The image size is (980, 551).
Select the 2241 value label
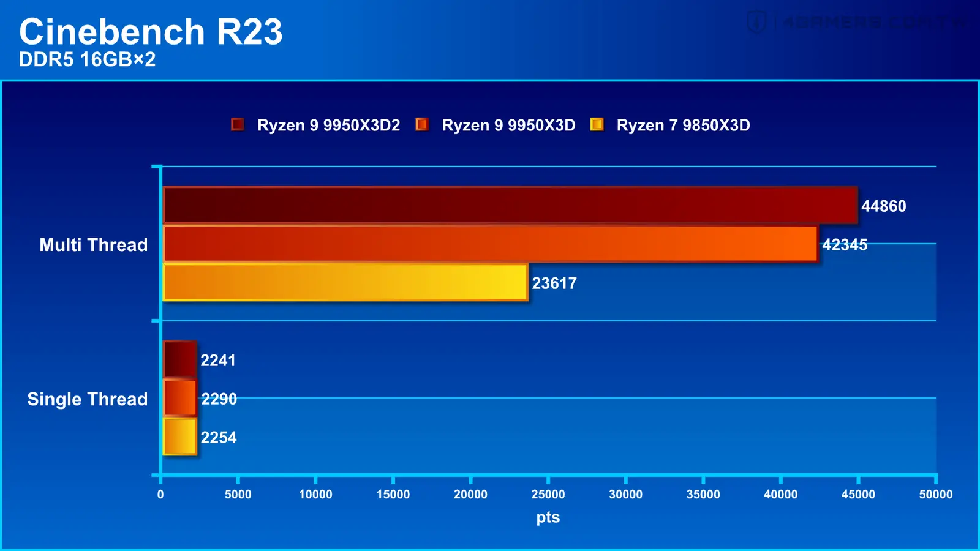click(218, 361)
